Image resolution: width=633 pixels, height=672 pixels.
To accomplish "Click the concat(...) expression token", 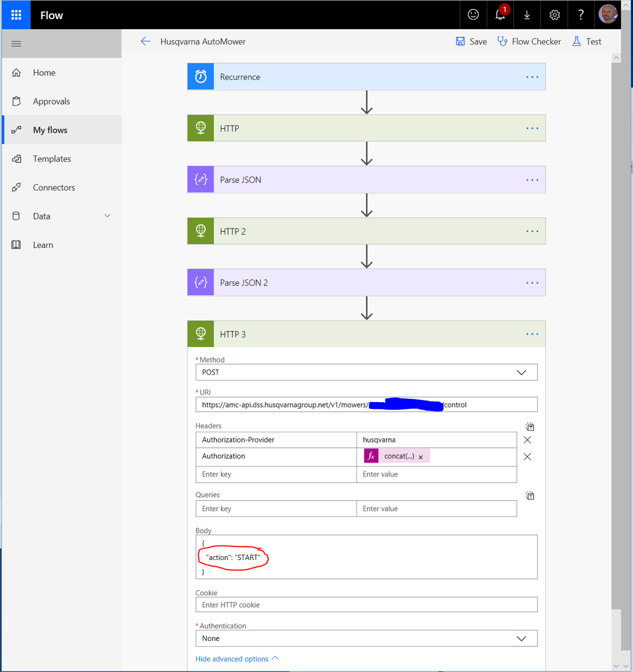I will pyautogui.click(x=397, y=456).
